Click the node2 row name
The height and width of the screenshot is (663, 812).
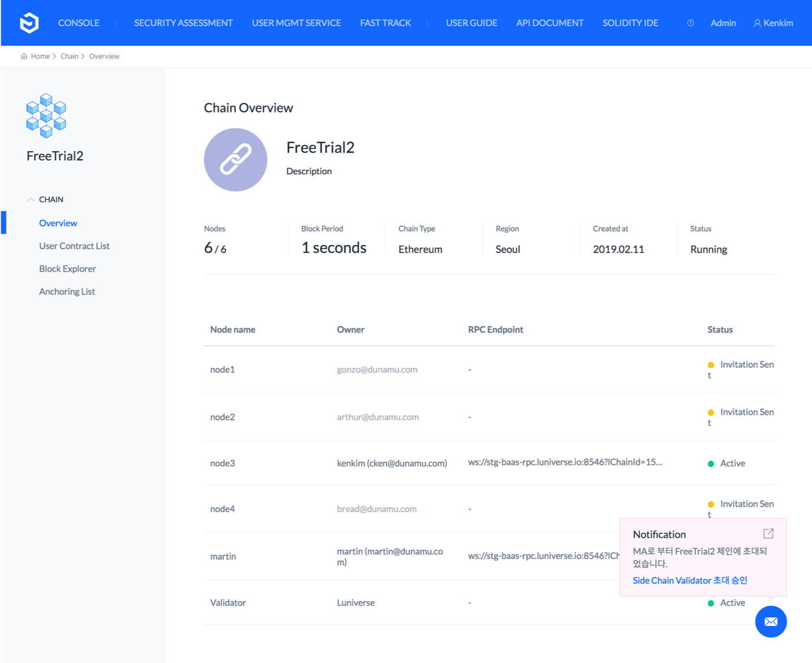tap(222, 417)
